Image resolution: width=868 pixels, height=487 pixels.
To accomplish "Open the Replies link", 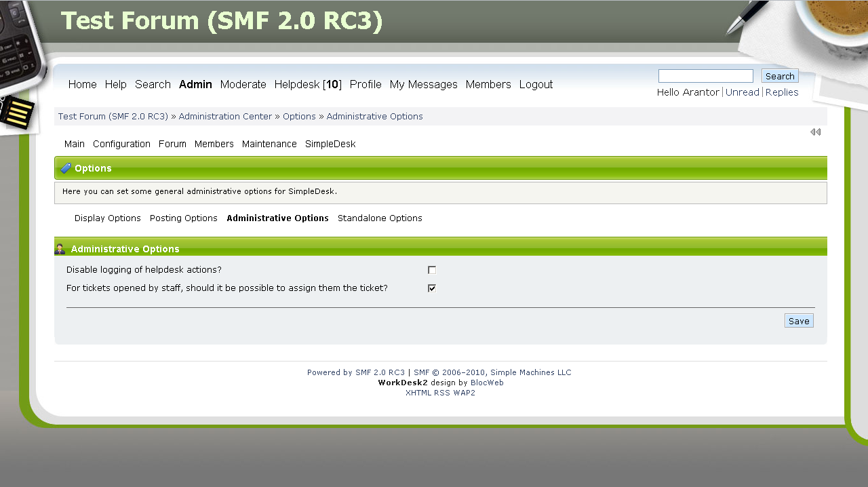I will pos(782,92).
